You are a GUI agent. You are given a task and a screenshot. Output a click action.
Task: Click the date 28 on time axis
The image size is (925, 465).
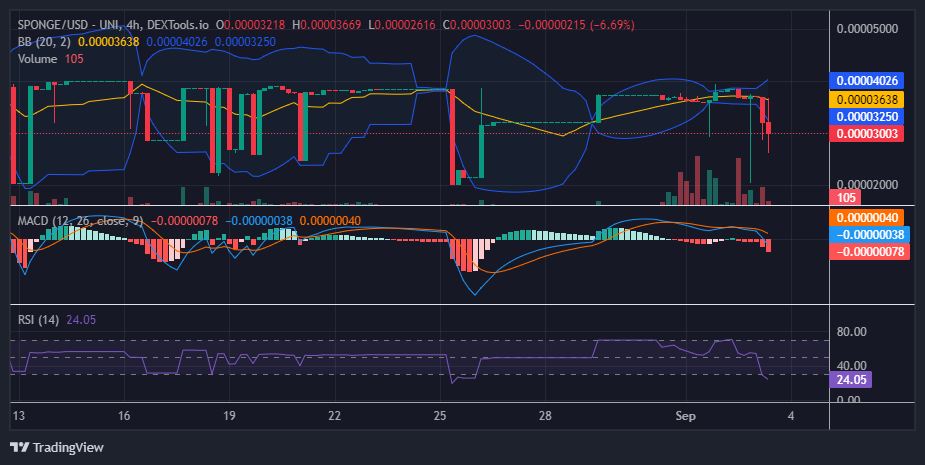coord(545,415)
